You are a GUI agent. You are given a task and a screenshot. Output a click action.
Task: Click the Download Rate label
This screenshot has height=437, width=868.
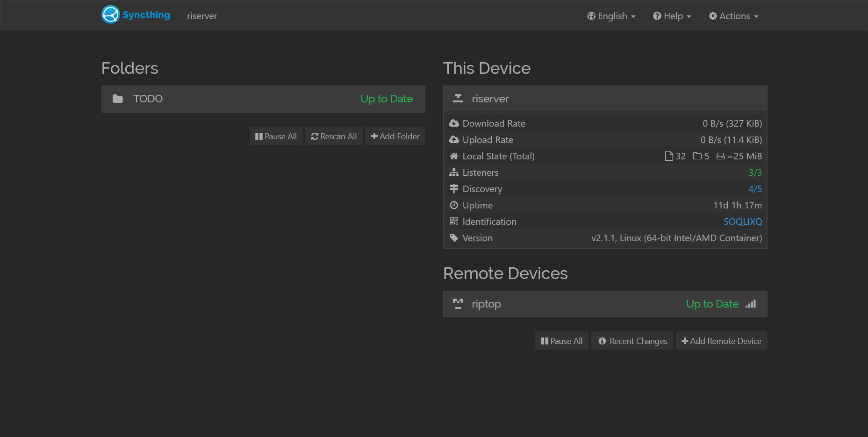[494, 123]
